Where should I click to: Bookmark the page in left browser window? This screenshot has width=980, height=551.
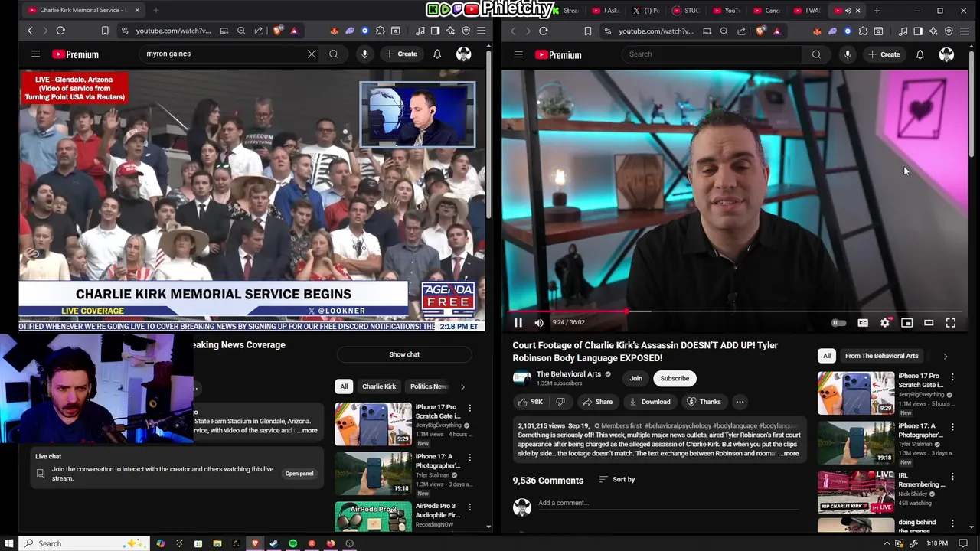(x=105, y=31)
